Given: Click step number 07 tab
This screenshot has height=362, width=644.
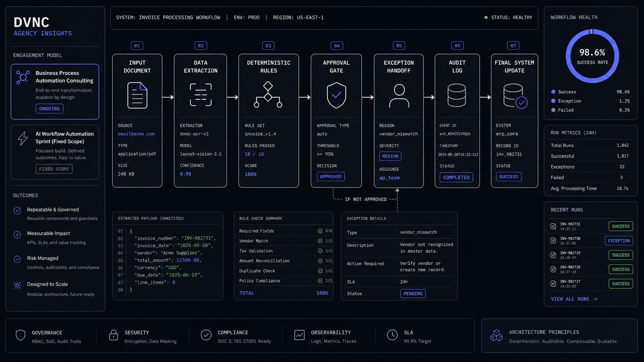Looking at the screenshot, I should click(513, 45).
